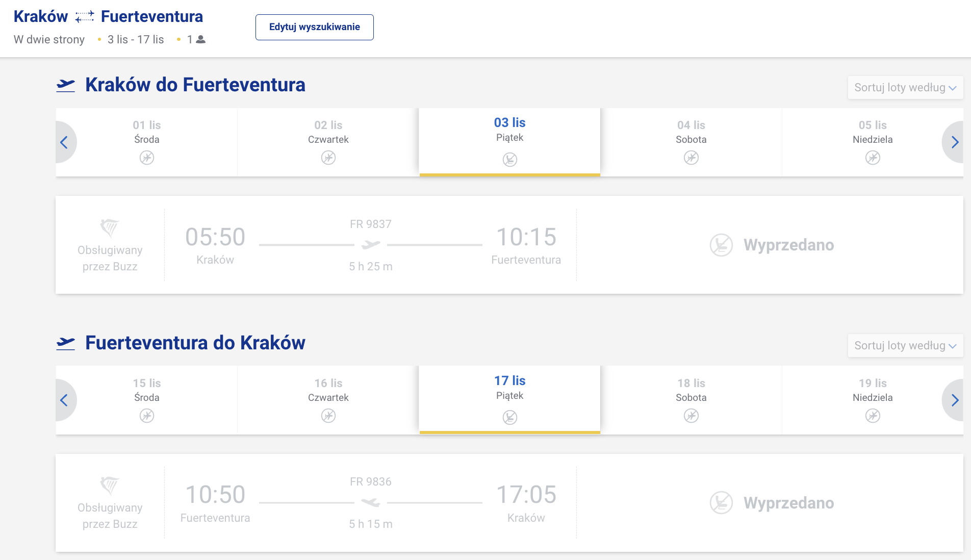Select the 15 lis Środa return tab
This screenshot has height=560, width=971.
(147, 400)
